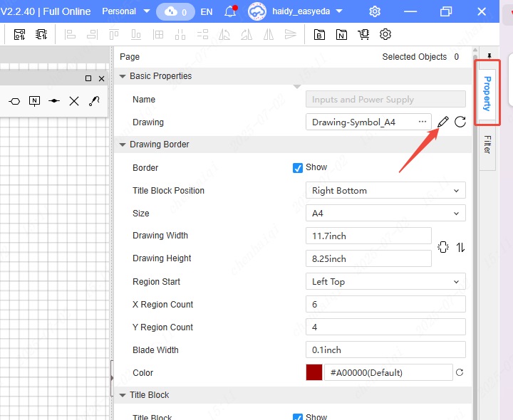Open the Title Block Position dropdown
Image resolution: width=513 pixels, height=420 pixels.
(385, 191)
